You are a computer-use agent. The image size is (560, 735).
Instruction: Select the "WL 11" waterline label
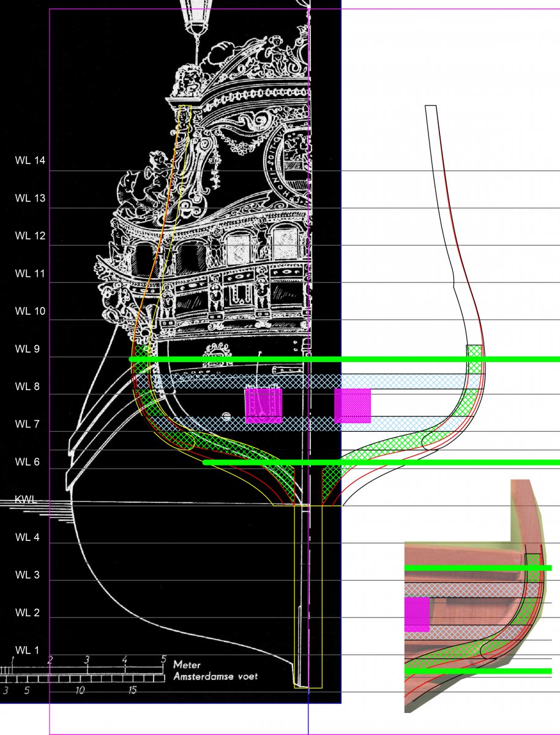coord(31,274)
